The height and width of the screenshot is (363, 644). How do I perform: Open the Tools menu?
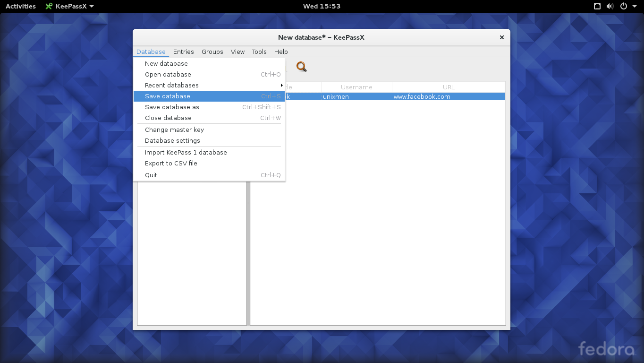pyautogui.click(x=259, y=52)
